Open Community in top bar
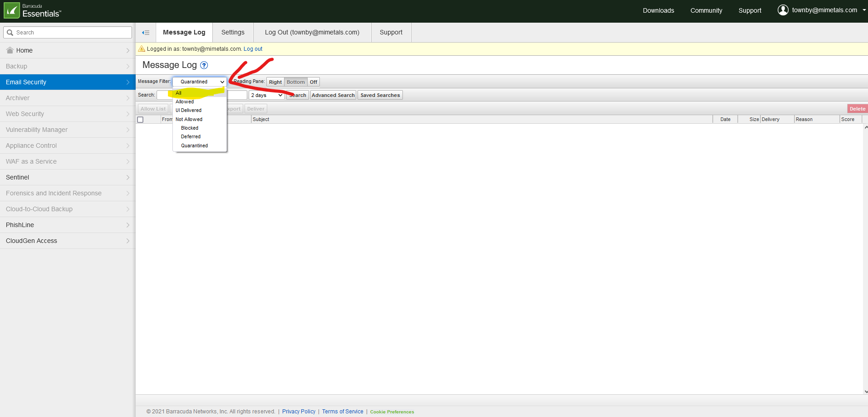The height and width of the screenshot is (417, 868). (x=706, y=10)
